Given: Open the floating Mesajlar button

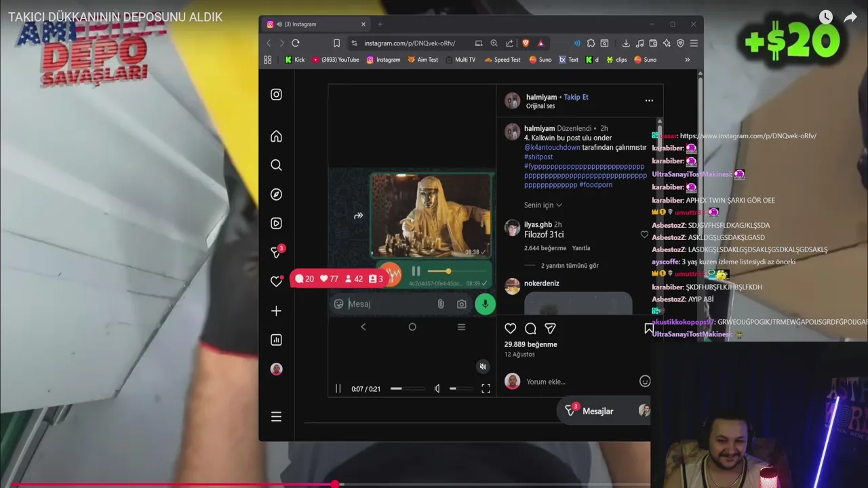Looking at the screenshot, I should (x=604, y=411).
